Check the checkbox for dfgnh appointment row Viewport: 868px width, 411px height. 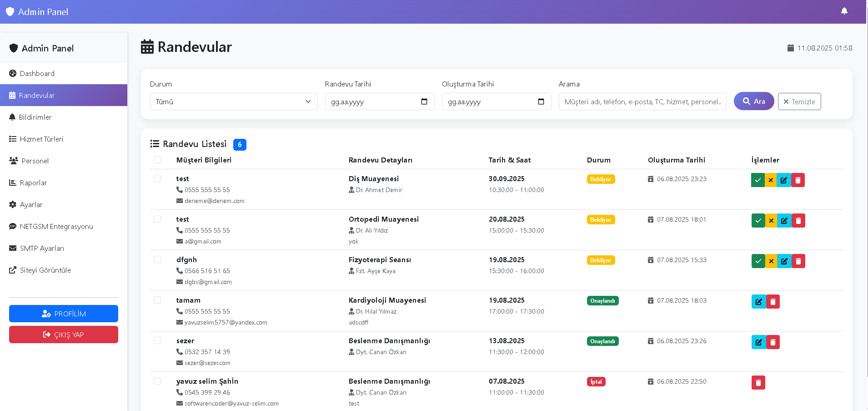pos(157,259)
